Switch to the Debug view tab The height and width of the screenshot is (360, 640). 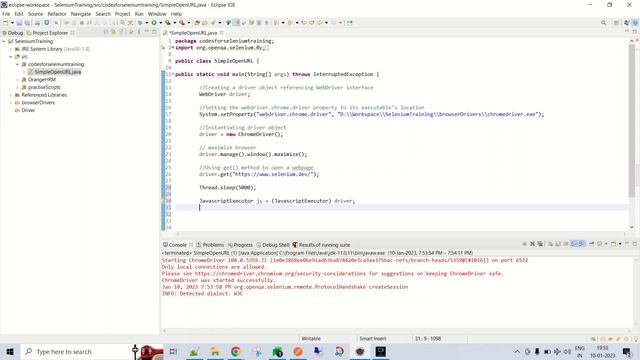click(13, 33)
